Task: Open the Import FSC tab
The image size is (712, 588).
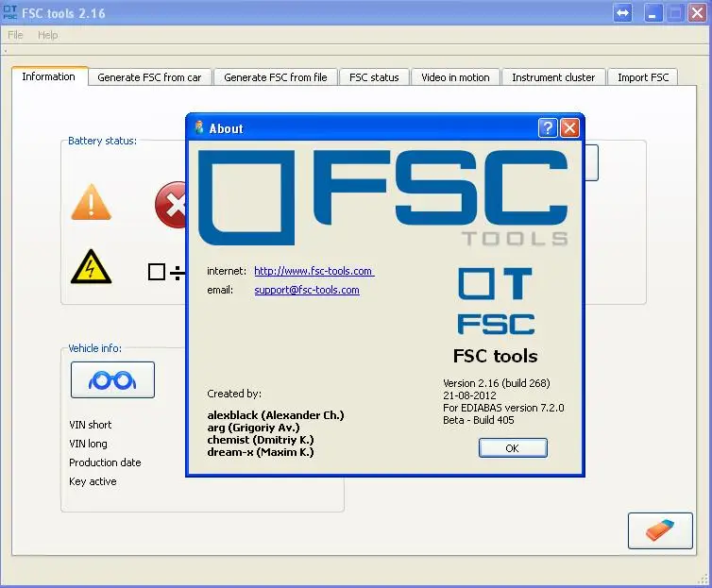Action: [x=643, y=77]
